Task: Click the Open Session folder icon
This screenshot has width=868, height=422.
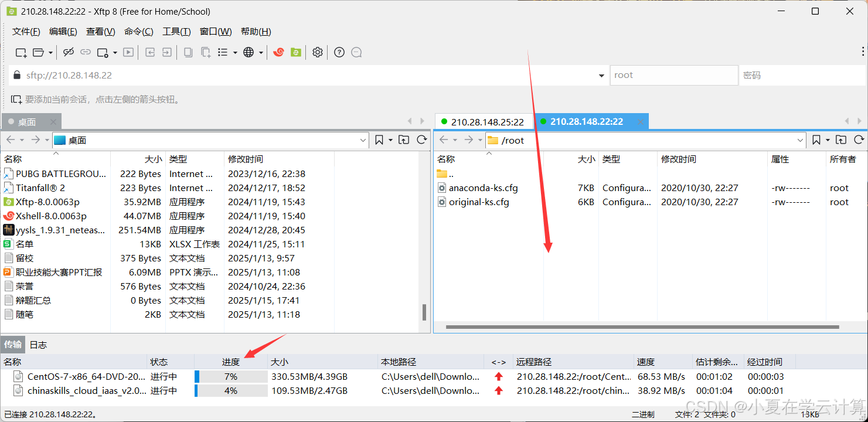Action: pyautogui.click(x=38, y=52)
